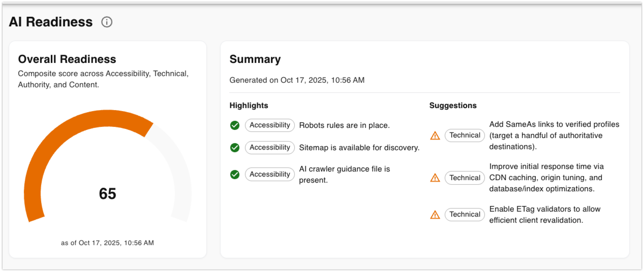Click 'Enable ETag validators' suggestion text
Screen dimensions: 644x272
(545, 214)
